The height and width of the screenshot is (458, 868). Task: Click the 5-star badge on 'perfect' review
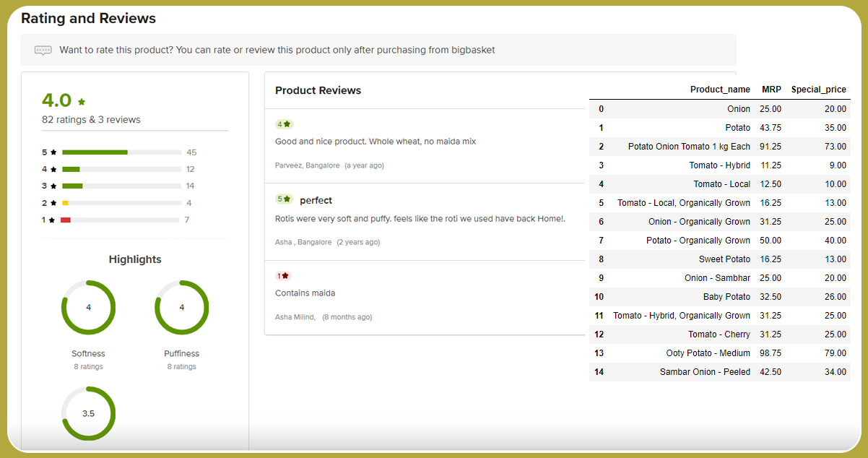(x=284, y=199)
